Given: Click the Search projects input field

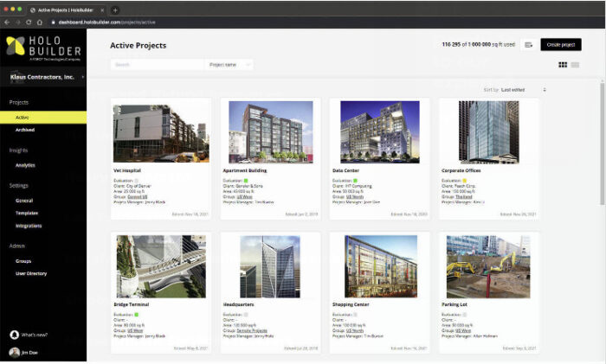Looking at the screenshot, I should [x=156, y=65].
